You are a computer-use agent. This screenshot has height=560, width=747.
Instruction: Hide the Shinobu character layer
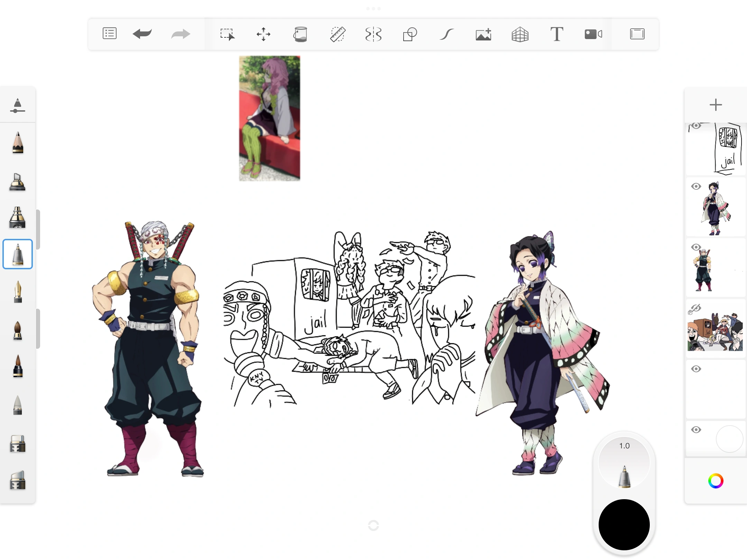pyautogui.click(x=697, y=186)
